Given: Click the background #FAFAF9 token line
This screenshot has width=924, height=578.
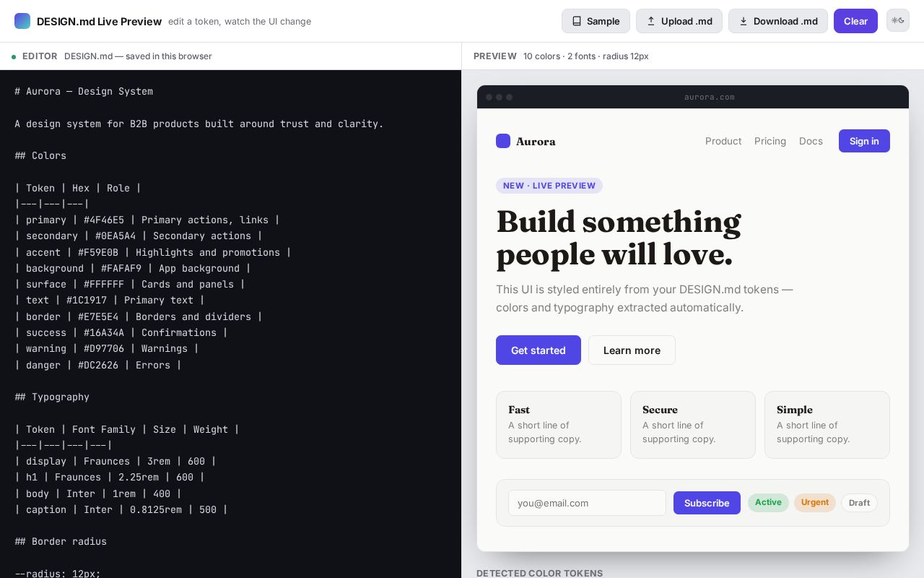Looking at the screenshot, I should 133,268.
